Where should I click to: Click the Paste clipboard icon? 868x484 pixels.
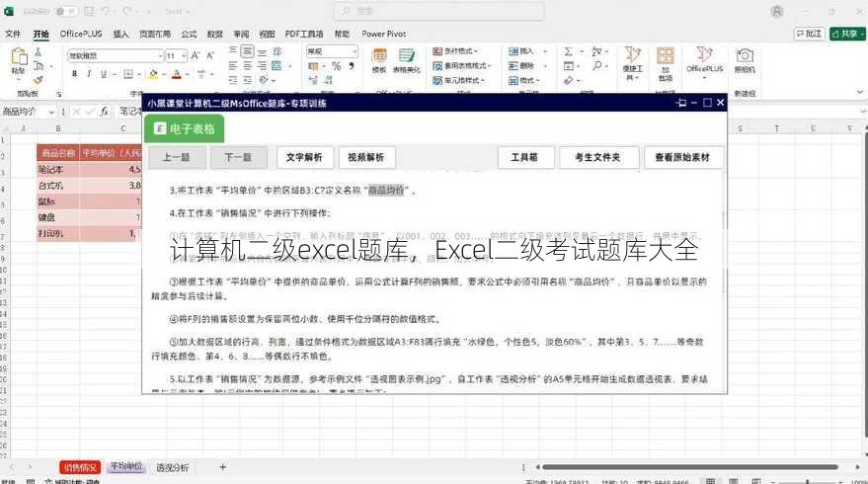(19, 57)
